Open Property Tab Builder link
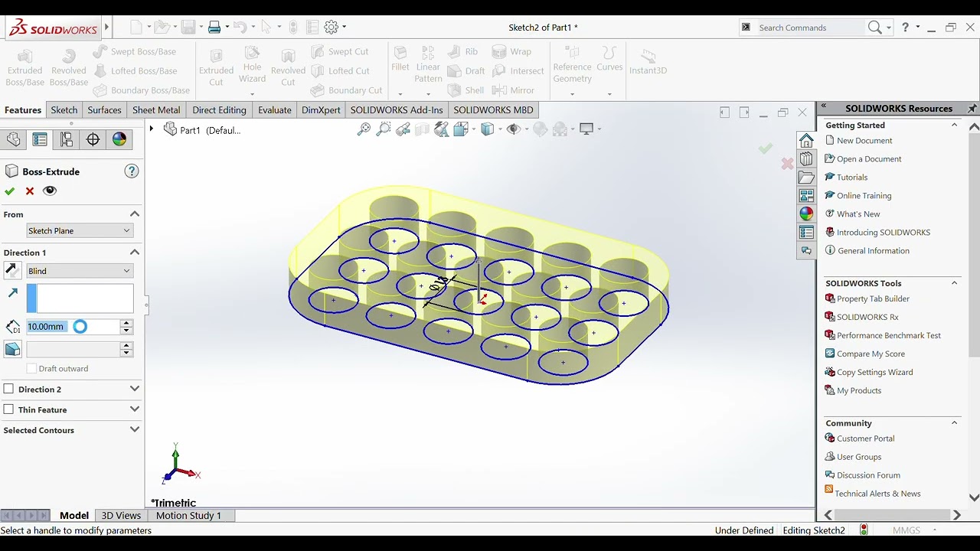Screen dimensions: 980x551 coord(873,298)
